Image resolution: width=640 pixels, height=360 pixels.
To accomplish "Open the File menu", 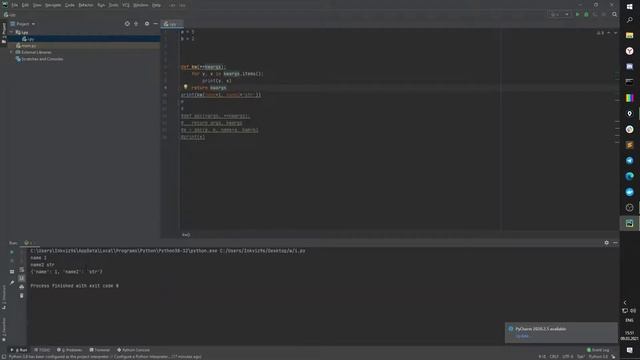I will (x=15, y=5).
